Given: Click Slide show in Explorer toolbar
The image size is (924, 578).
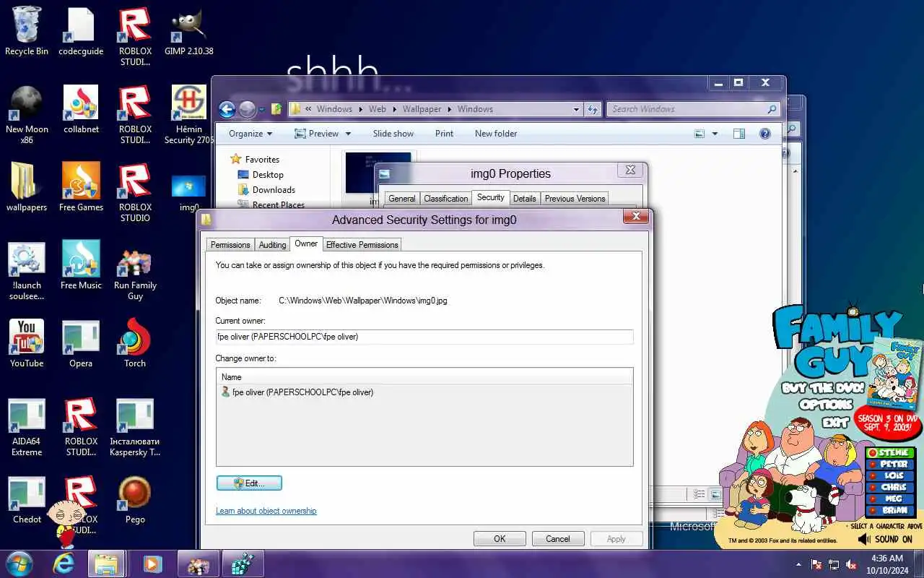Looking at the screenshot, I should click(393, 134).
